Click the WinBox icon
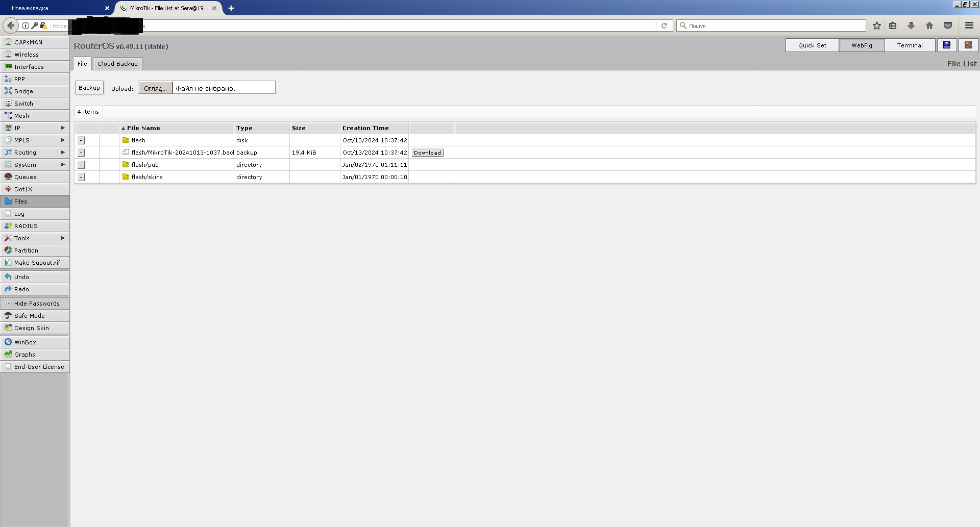This screenshot has height=527, width=980. tap(8, 342)
